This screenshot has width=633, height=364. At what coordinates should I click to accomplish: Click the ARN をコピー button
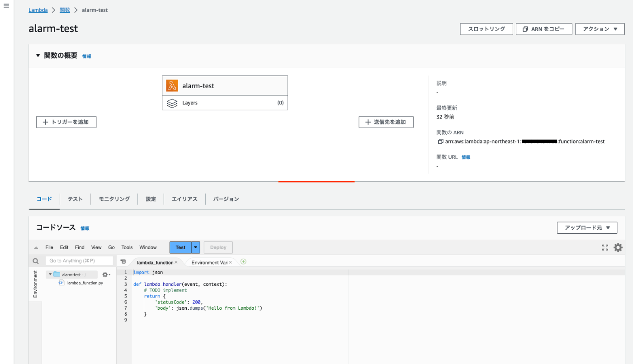point(544,29)
